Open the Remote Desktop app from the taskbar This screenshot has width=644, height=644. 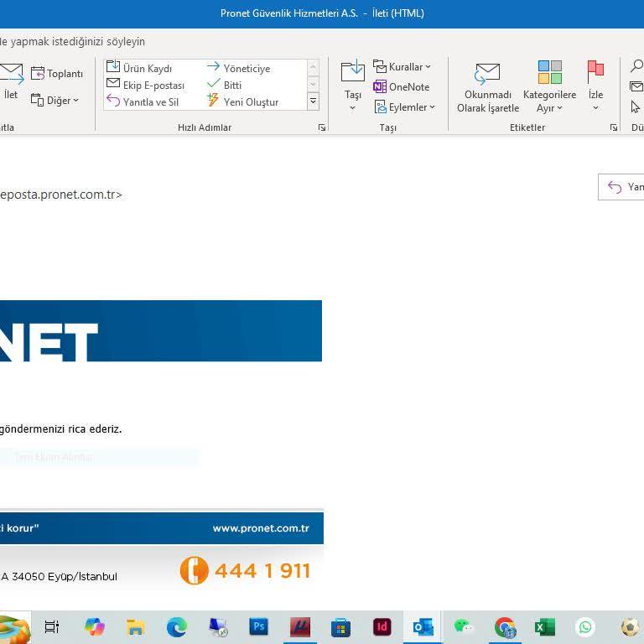coord(218,627)
